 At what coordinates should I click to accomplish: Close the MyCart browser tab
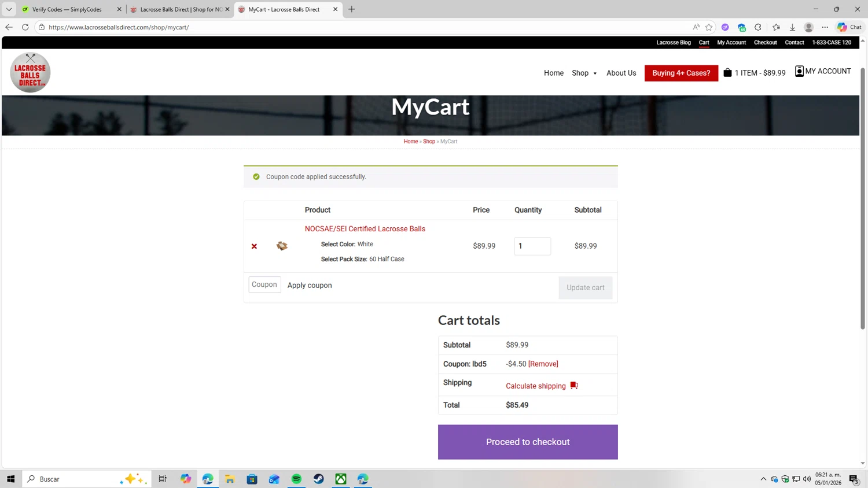pyautogui.click(x=335, y=9)
